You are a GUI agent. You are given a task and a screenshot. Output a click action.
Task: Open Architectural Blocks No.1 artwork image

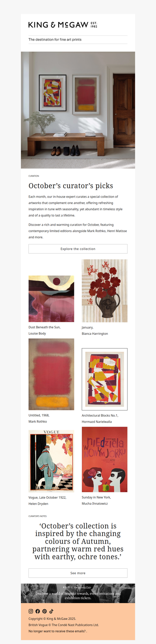105,379
